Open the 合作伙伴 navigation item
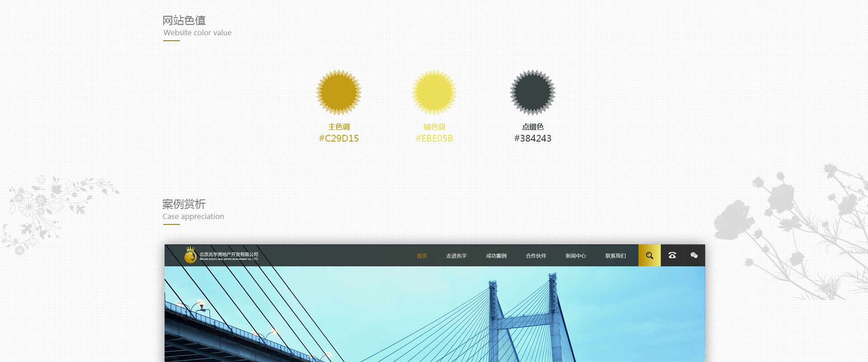The image size is (868, 362). click(x=536, y=256)
